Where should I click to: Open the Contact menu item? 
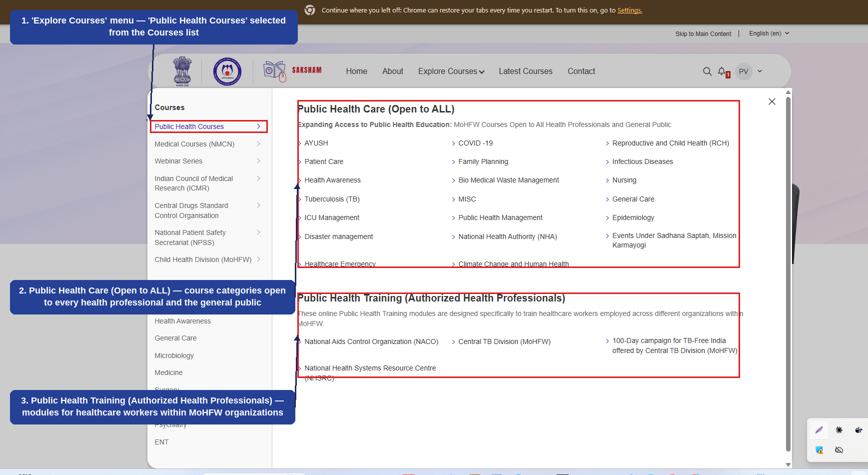pyautogui.click(x=581, y=71)
